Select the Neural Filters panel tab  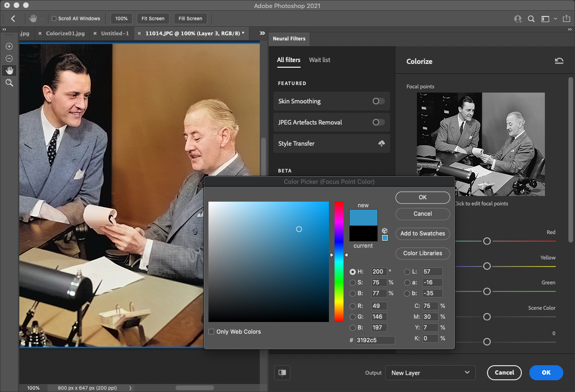pos(289,39)
